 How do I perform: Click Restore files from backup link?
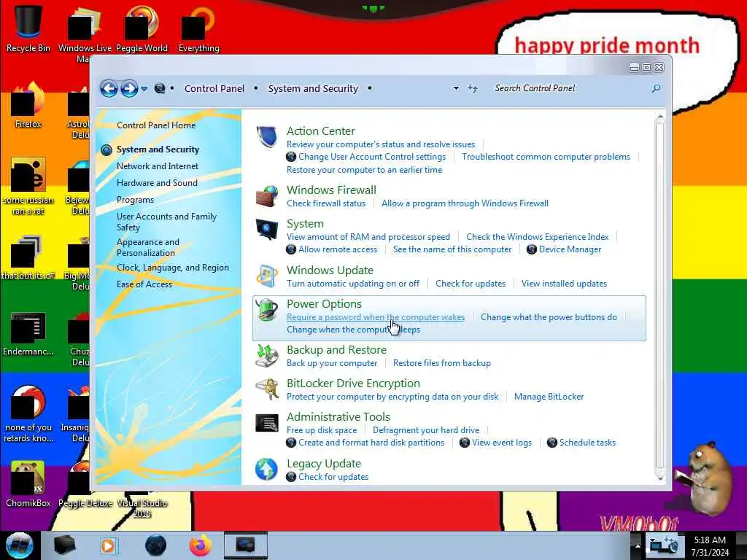(x=441, y=363)
